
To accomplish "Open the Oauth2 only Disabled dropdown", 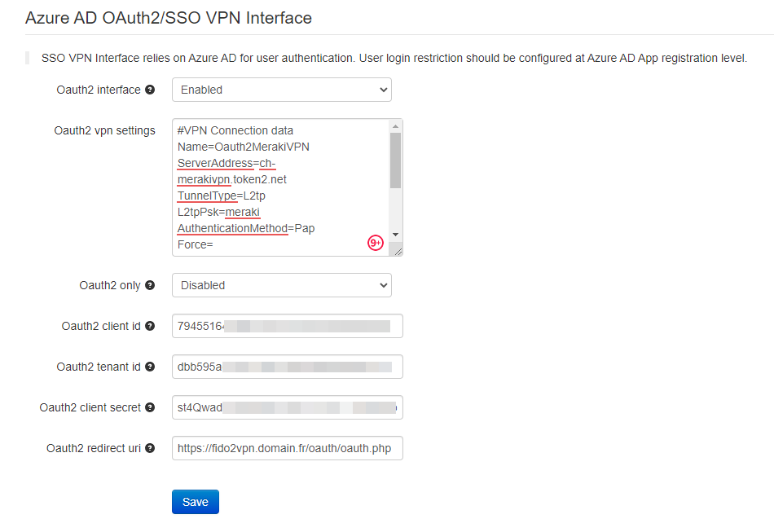I will pyautogui.click(x=282, y=285).
